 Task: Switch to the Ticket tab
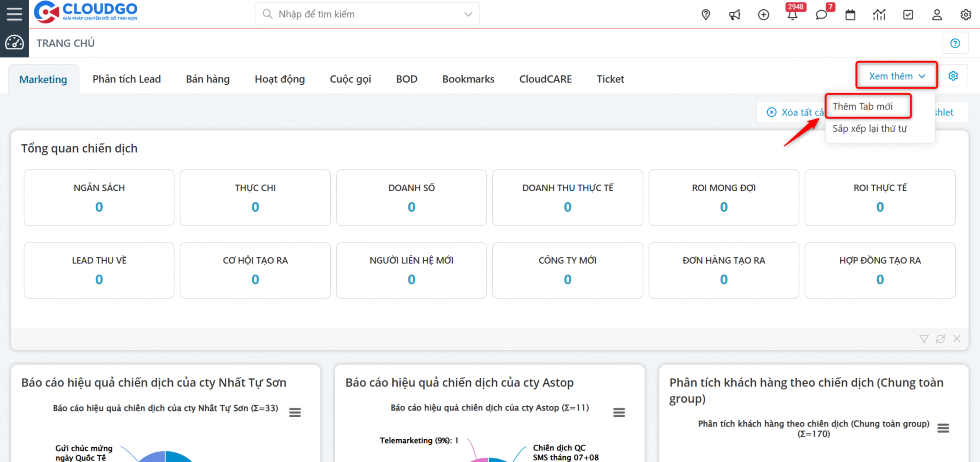coord(610,79)
